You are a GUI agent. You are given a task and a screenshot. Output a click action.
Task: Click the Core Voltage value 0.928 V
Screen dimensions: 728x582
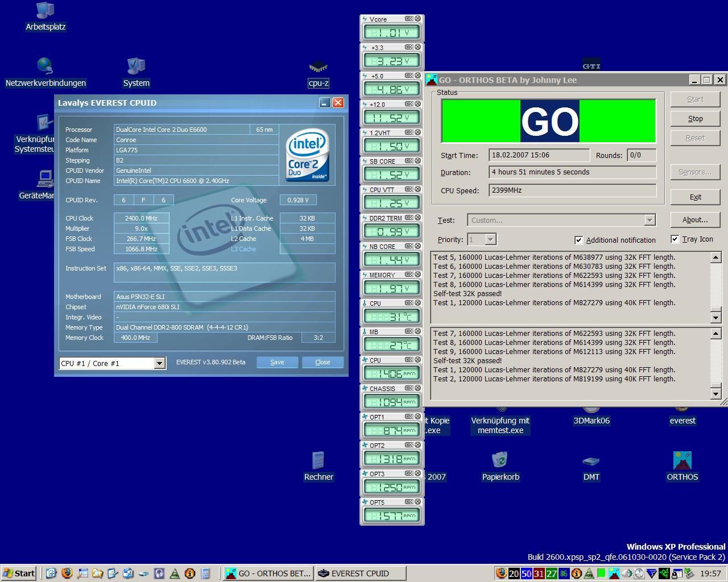point(298,200)
